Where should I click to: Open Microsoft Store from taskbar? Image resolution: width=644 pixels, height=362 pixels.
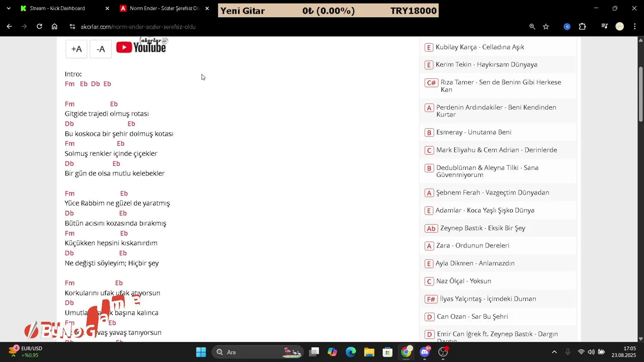pyautogui.click(x=387, y=352)
